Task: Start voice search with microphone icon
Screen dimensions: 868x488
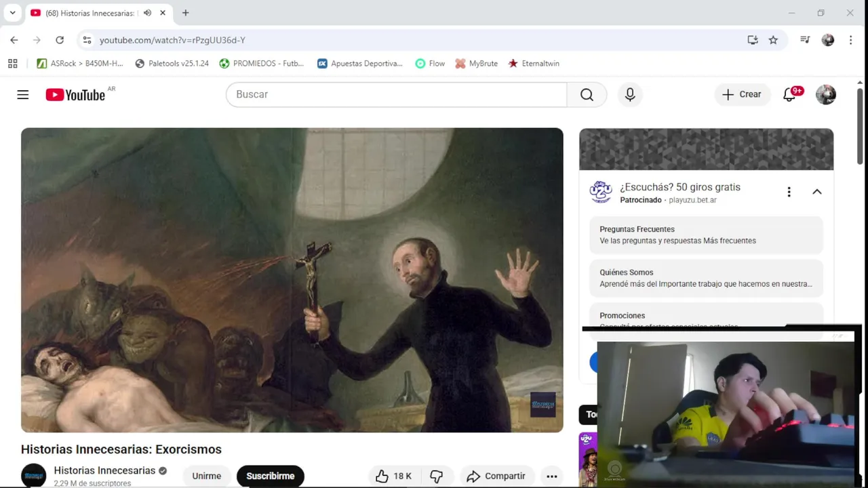Action: click(630, 95)
